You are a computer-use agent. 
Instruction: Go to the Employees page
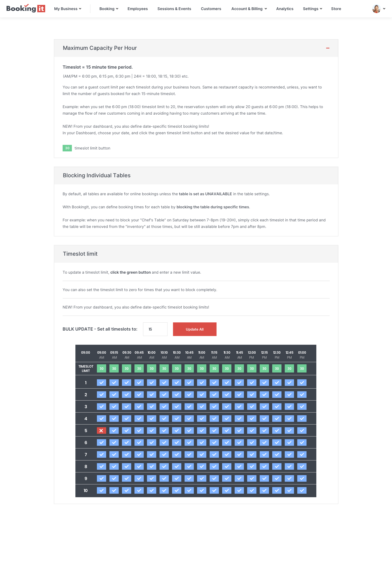(138, 9)
